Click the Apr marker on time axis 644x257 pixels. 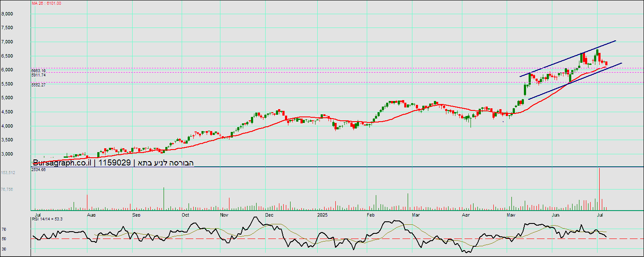tap(465, 214)
